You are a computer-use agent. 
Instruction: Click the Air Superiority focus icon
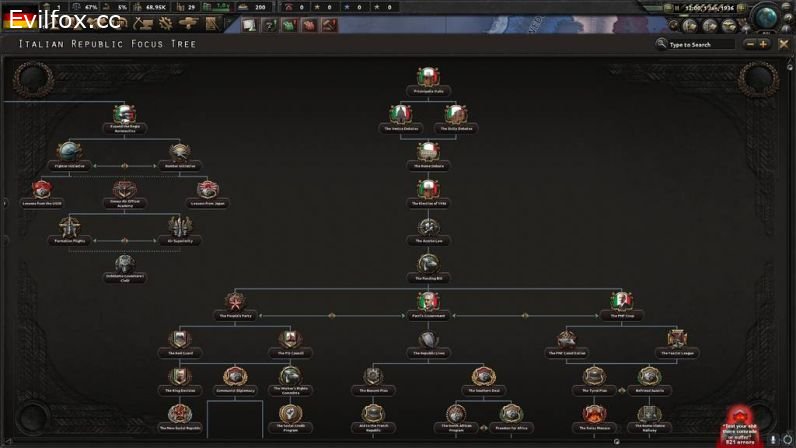[179, 227]
